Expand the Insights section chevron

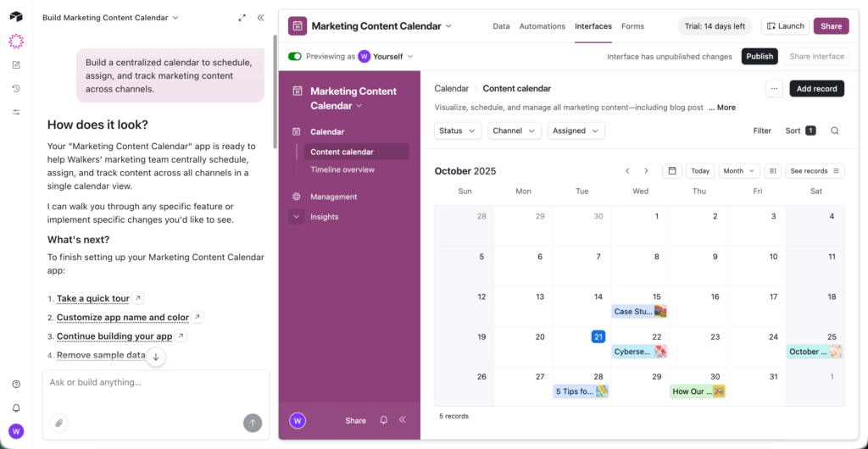pos(296,217)
